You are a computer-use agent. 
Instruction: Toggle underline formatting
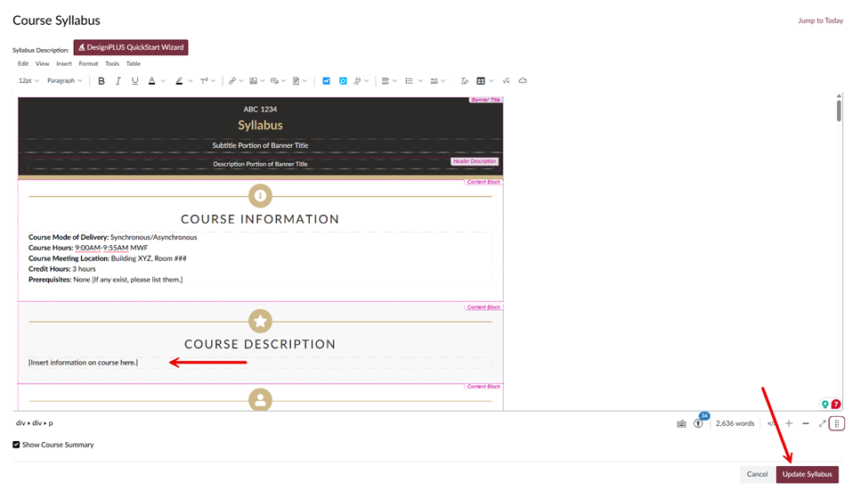pyautogui.click(x=134, y=81)
